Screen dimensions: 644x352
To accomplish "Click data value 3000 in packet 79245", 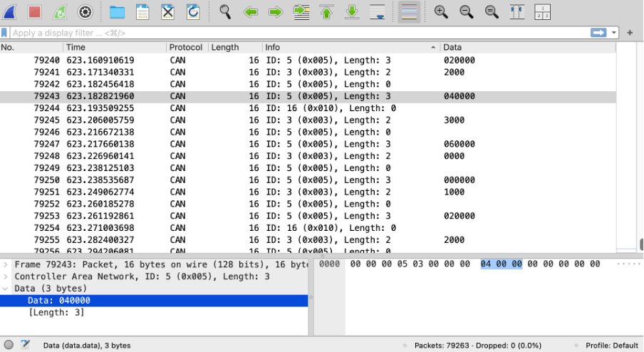I will [x=454, y=120].
